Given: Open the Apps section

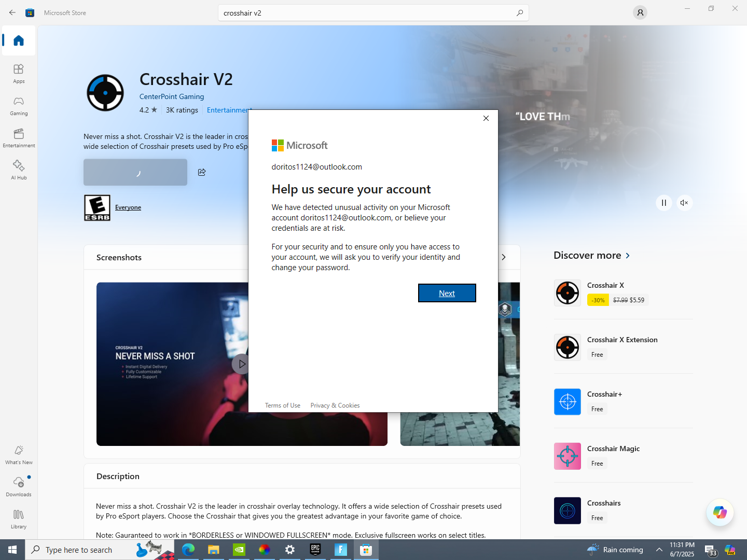Looking at the screenshot, I should coord(19,73).
